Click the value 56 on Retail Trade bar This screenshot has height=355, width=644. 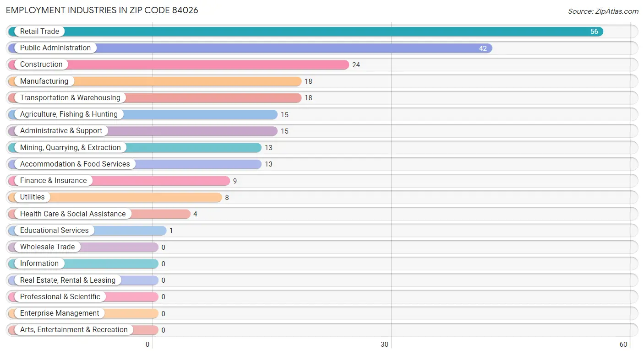coord(594,32)
